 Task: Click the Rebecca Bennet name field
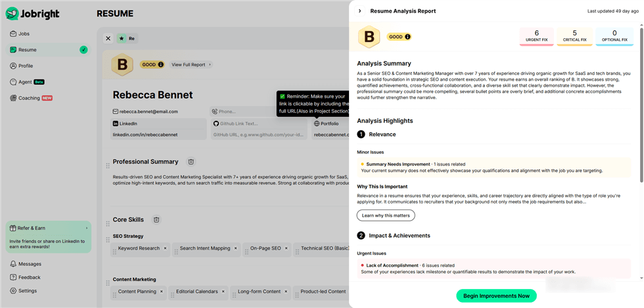coord(152,95)
